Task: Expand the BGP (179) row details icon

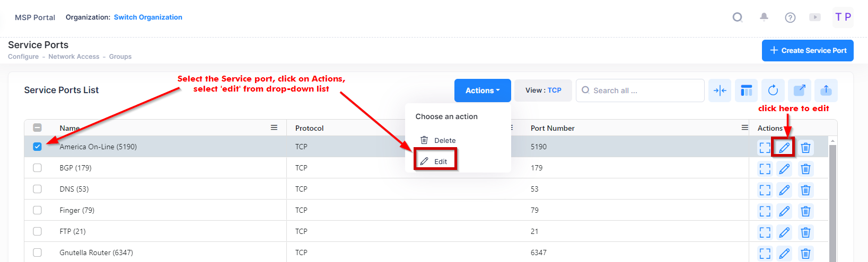Action: [765, 169]
